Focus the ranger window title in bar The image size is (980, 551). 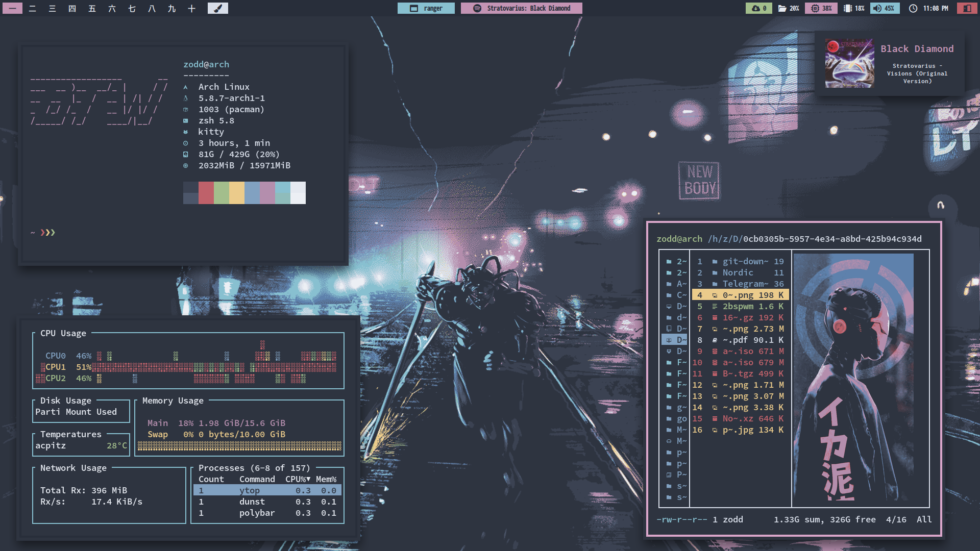[426, 8]
